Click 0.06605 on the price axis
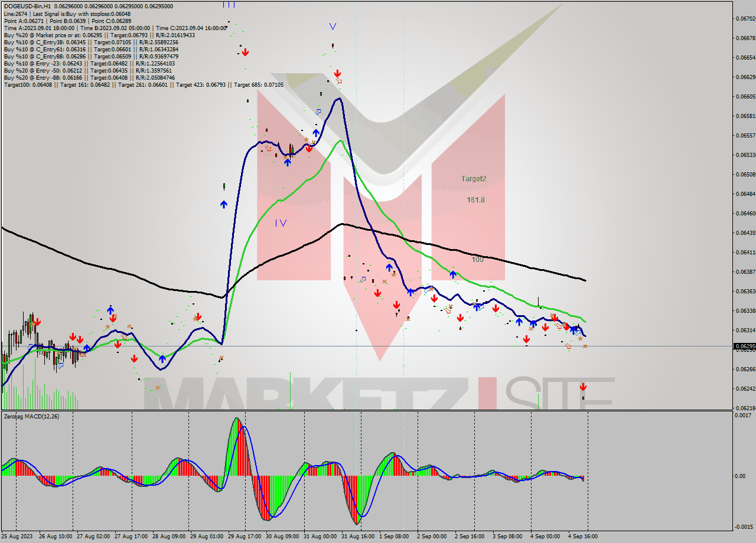The width and height of the screenshot is (756, 543). (745, 96)
